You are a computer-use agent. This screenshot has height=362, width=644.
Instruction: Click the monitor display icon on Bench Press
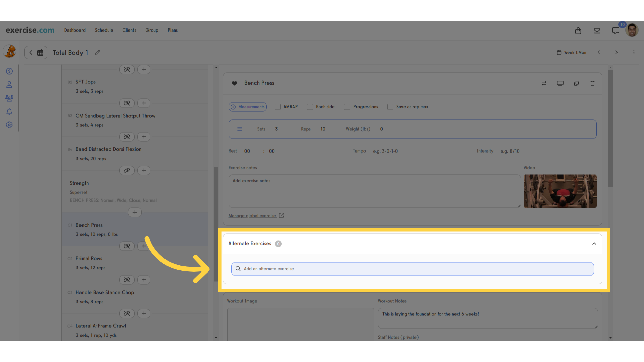pyautogui.click(x=560, y=83)
